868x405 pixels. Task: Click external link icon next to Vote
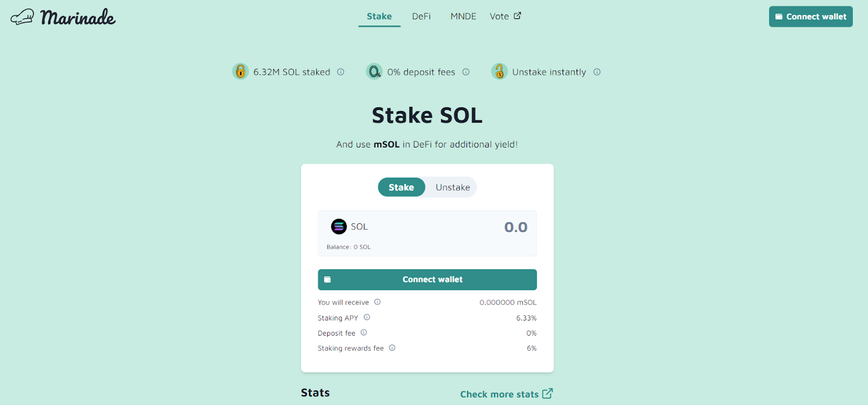pos(518,16)
